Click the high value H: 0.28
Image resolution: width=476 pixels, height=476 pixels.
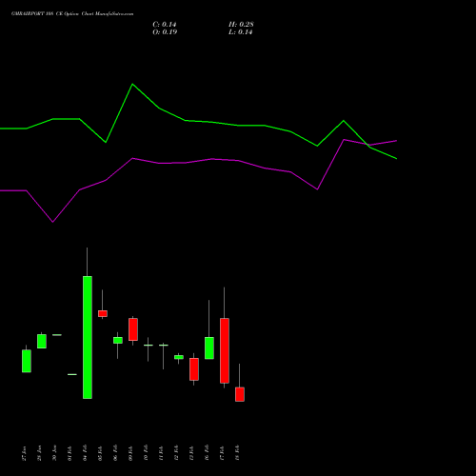click(x=241, y=25)
